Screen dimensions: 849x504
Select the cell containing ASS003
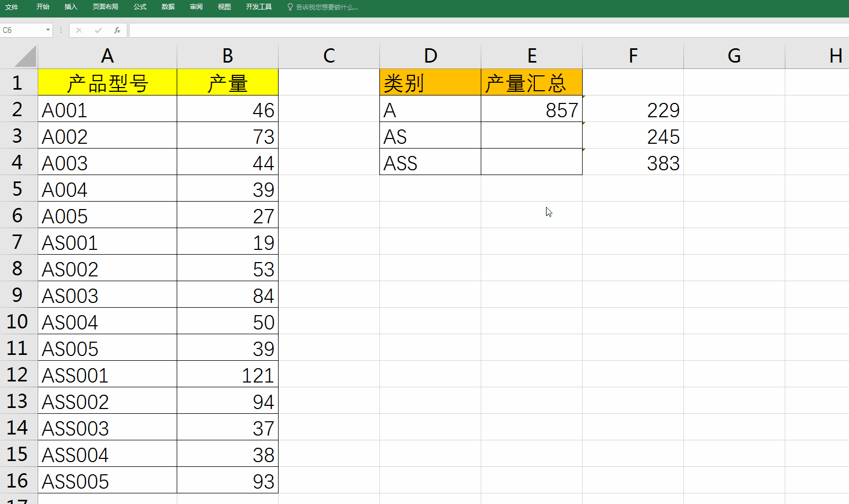pos(107,427)
